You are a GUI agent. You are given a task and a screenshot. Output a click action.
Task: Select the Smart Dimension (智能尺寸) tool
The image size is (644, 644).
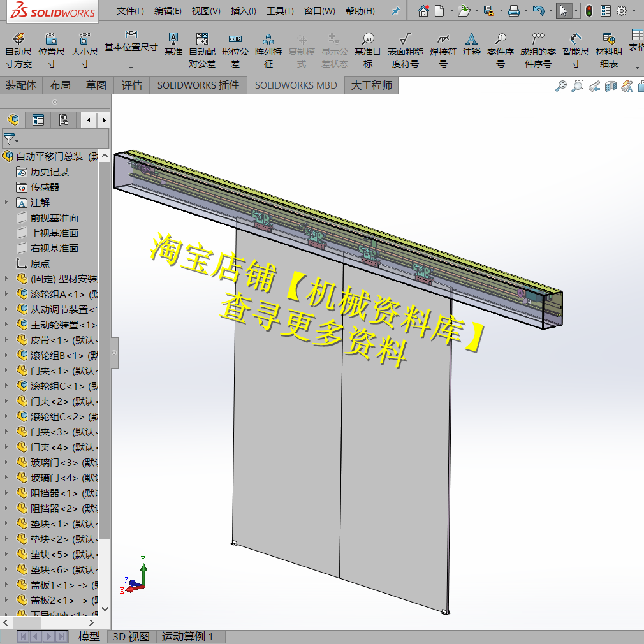pyautogui.click(x=575, y=50)
